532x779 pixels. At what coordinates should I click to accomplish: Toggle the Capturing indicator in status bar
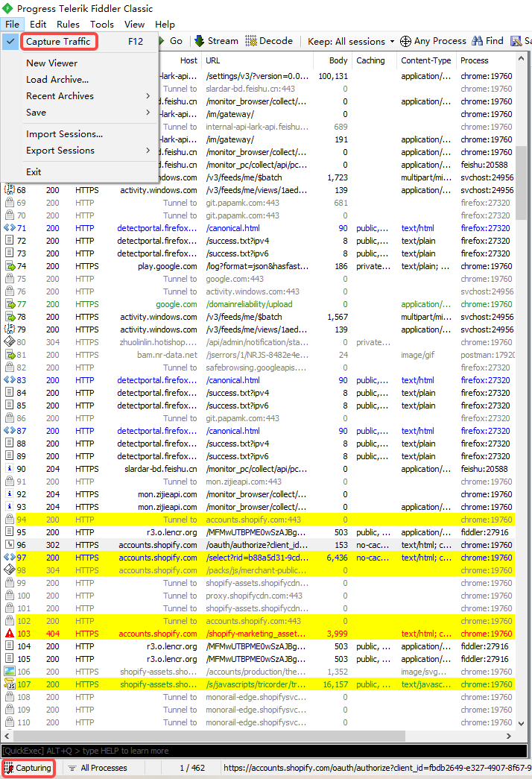click(28, 768)
